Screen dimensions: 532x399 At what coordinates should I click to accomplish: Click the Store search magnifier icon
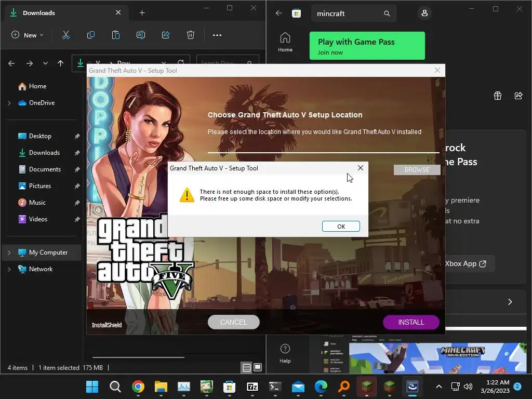click(387, 14)
